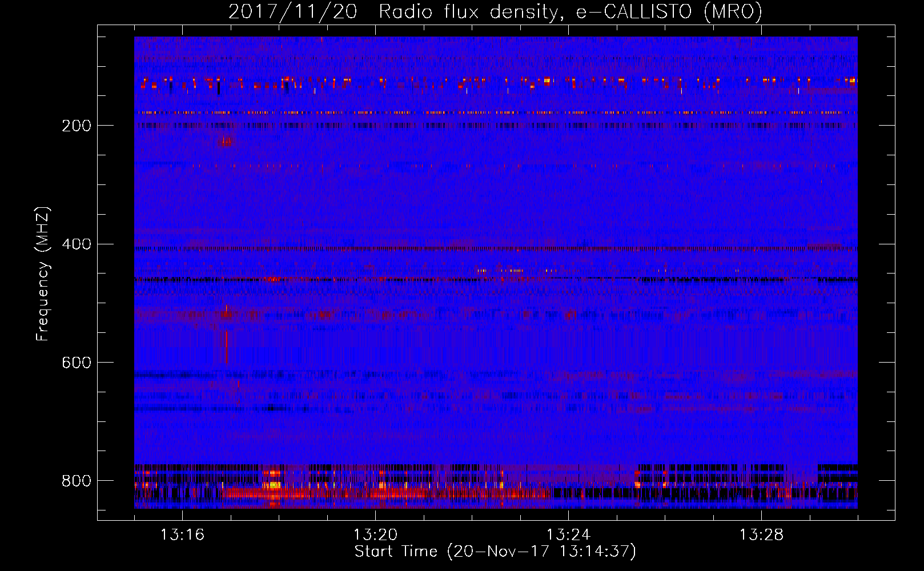Click the 400 frequency tick label
The width and height of the screenshot is (924, 571).
coord(76,244)
